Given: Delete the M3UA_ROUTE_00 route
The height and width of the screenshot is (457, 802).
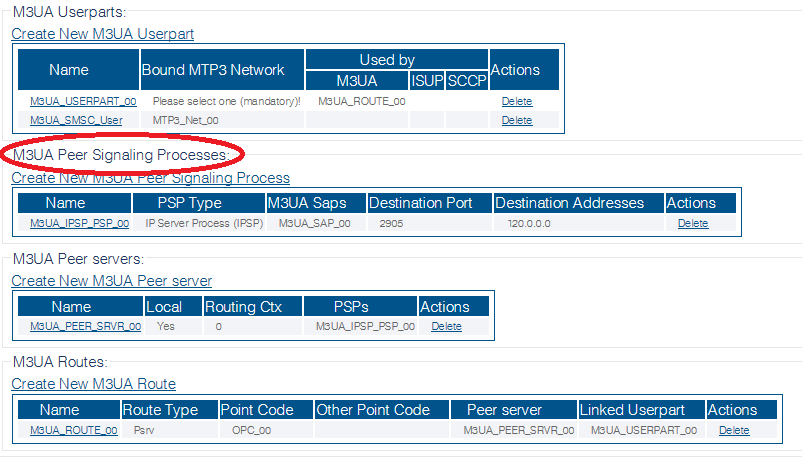Looking at the screenshot, I should click(x=734, y=430).
